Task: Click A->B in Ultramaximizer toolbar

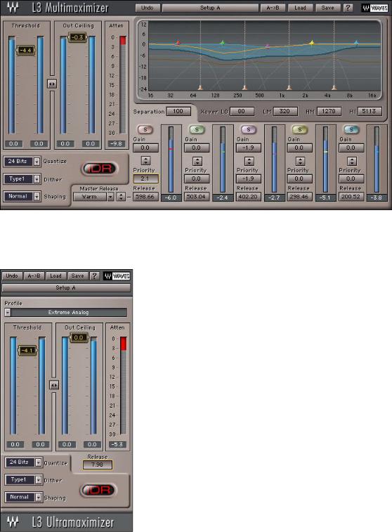Action: coord(34,276)
